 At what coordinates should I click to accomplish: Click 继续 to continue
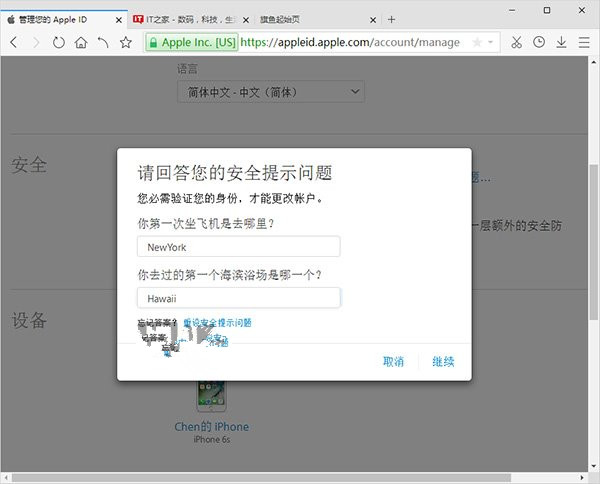(443, 361)
